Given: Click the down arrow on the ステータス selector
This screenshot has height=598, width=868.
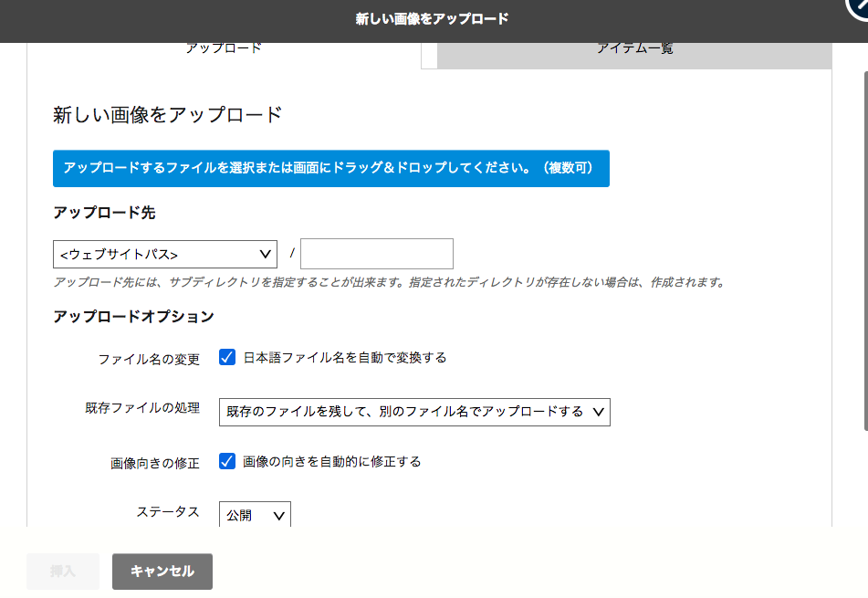Looking at the screenshot, I should click(278, 513).
